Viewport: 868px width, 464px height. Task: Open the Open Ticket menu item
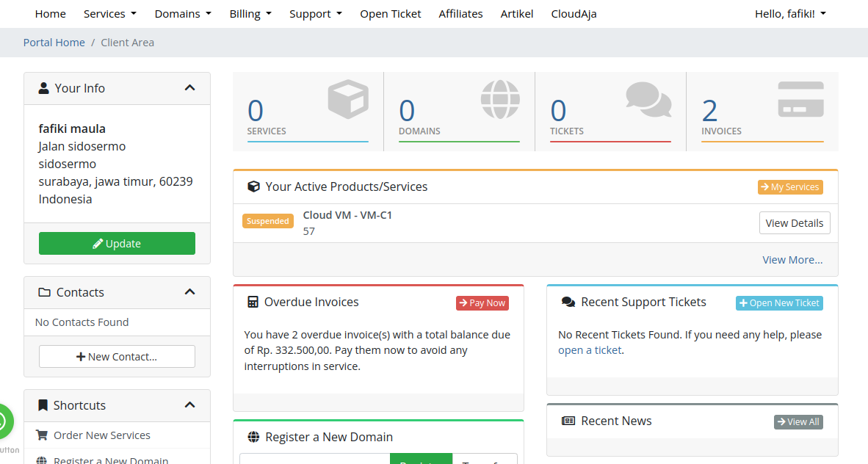click(390, 14)
